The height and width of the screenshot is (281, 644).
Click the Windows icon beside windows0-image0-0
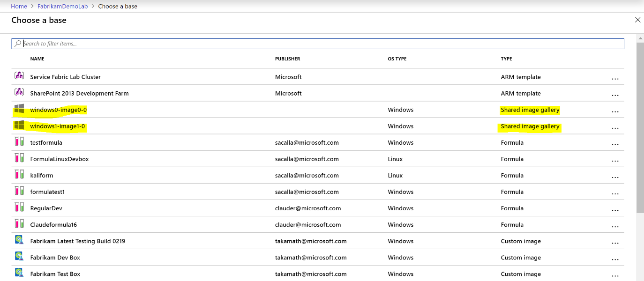[x=19, y=109]
